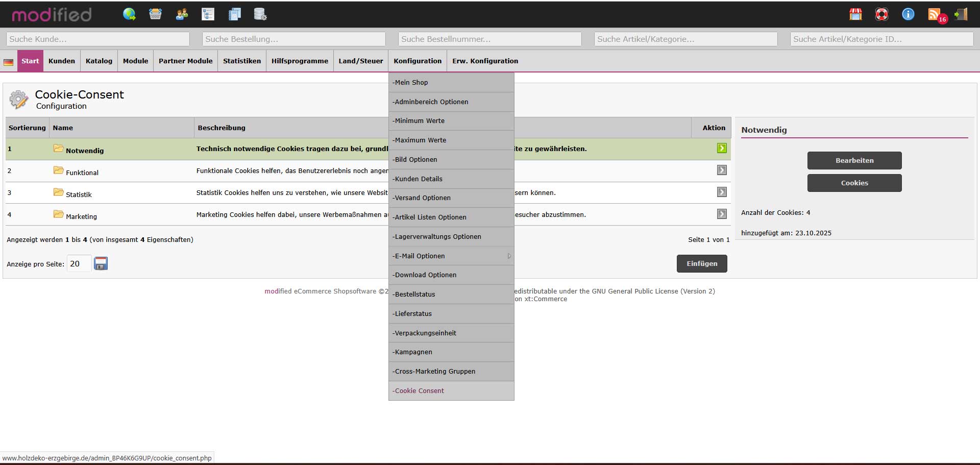The image size is (980, 465).
Task: Save the entries-per-page setting via floppy icon
Action: pos(101,263)
